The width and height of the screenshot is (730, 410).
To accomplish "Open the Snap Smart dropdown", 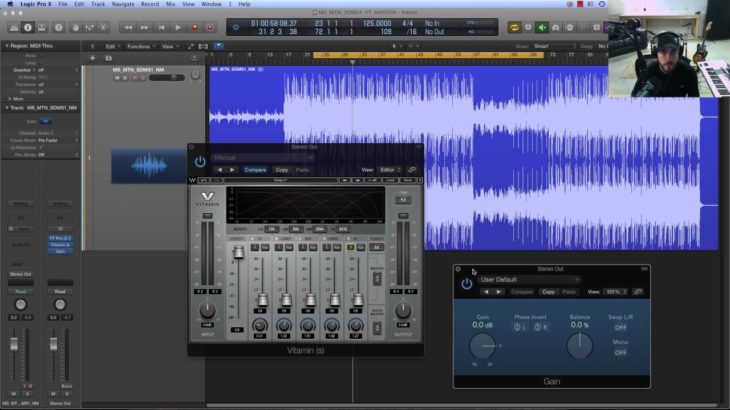I will click(x=553, y=46).
